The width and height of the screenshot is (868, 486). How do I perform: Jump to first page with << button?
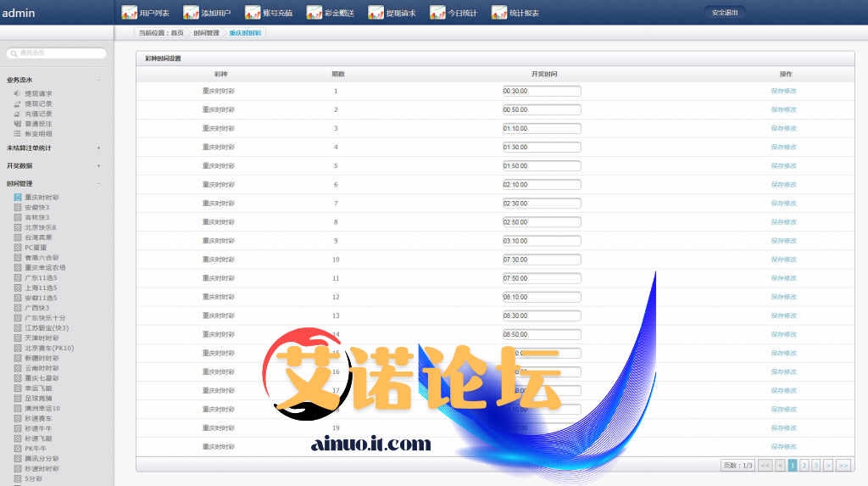[765, 466]
